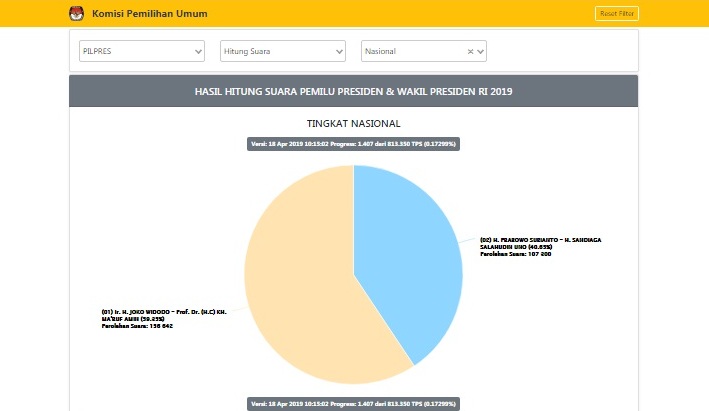The height and width of the screenshot is (411, 709).
Task: Click the bottom version progress badge
Action: (x=353, y=403)
